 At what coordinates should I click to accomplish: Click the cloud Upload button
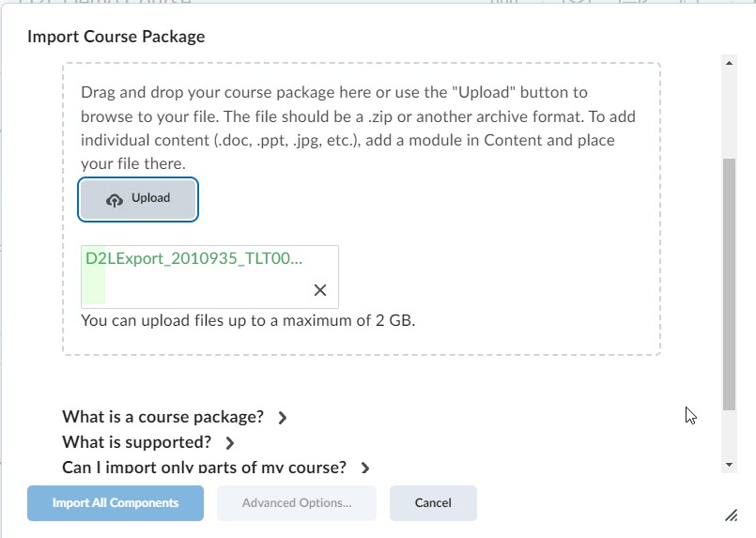pyautogui.click(x=138, y=199)
